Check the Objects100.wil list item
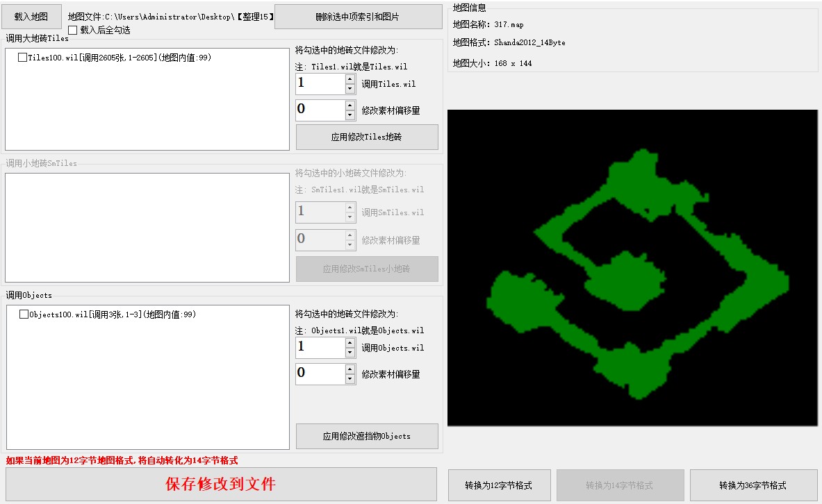822x504 pixels. (24, 314)
